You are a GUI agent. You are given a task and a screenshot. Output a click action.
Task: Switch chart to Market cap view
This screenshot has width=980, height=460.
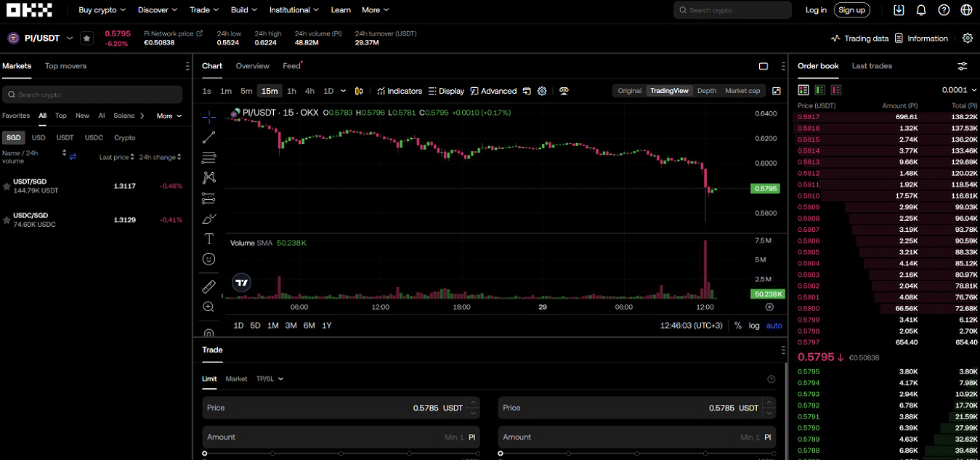(x=742, y=91)
